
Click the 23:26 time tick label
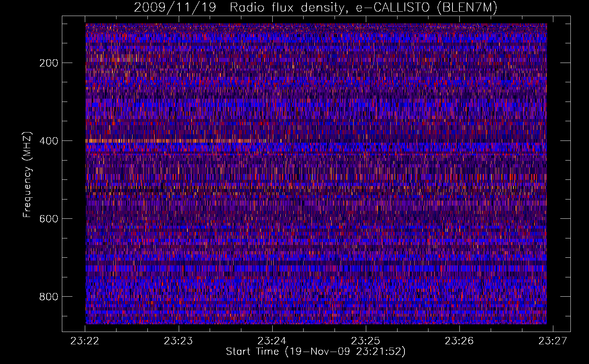[459, 341]
